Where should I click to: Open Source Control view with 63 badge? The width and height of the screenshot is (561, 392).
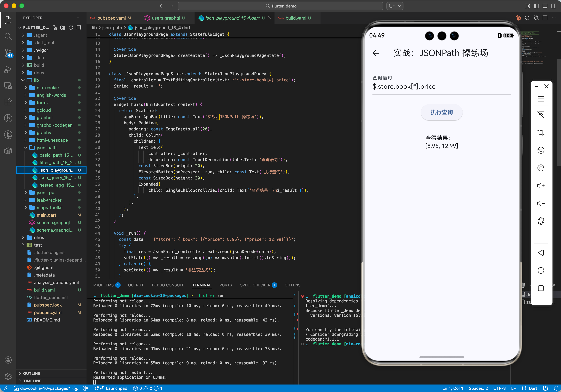tap(8, 52)
